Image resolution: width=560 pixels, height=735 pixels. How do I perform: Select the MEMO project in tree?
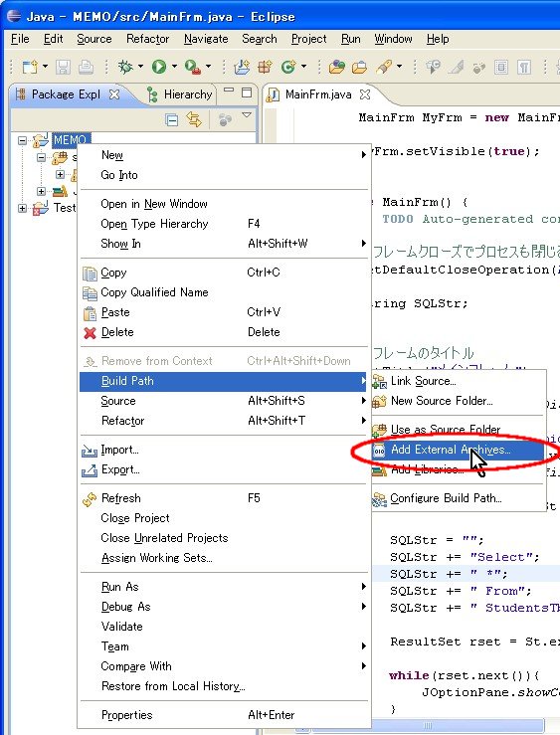click(71, 139)
